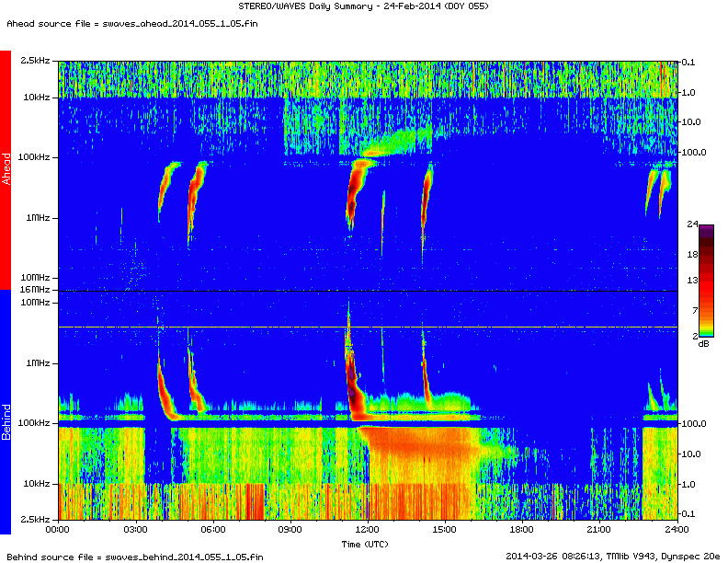Click the 7 value on color scale

coord(695,310)
